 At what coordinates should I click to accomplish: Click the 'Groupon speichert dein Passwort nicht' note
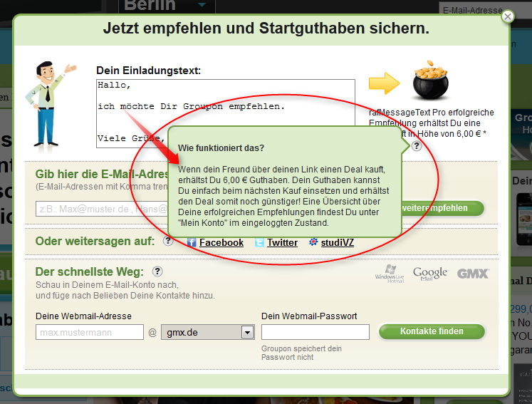click(301, 353)
